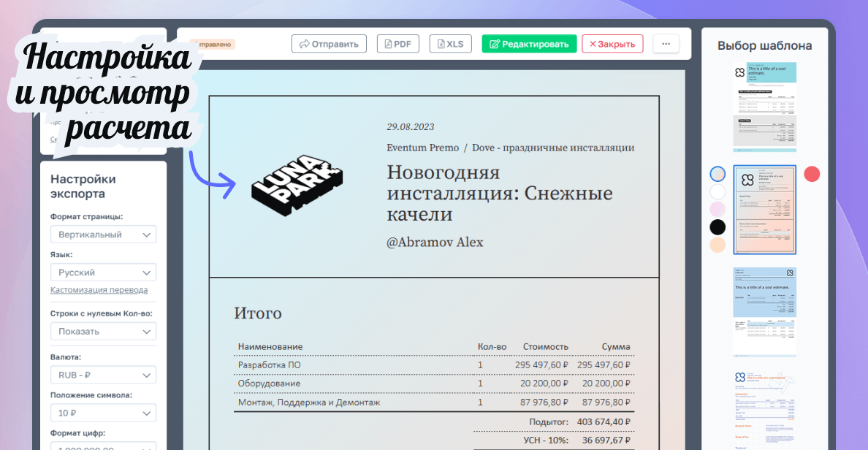
Task: Choose the first teal-header template thumbnail
Action: tap(764, 107)
